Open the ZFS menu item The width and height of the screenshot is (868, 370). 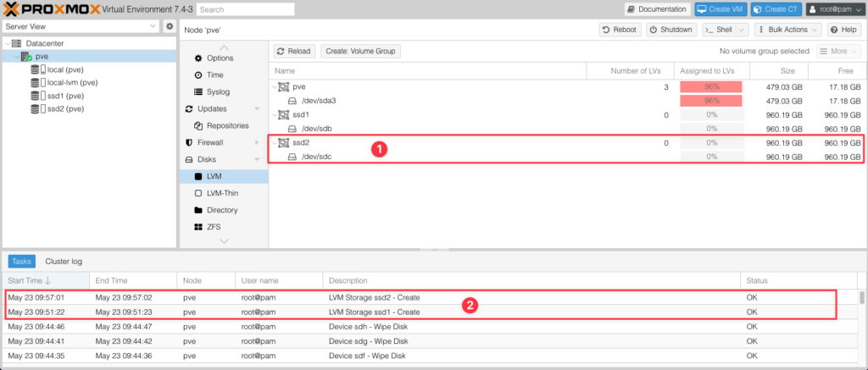[x=224, y=227]
